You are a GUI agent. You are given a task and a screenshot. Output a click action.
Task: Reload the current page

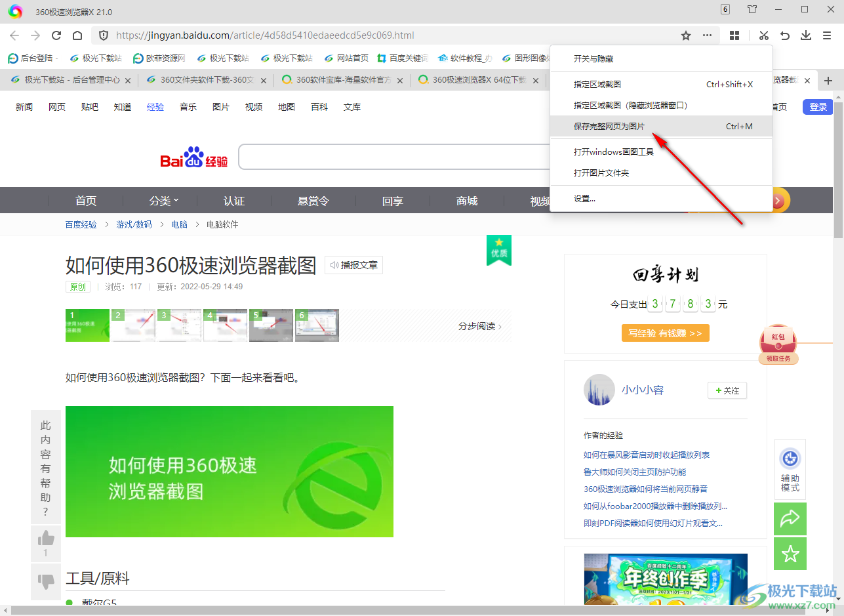click(56, 35)
